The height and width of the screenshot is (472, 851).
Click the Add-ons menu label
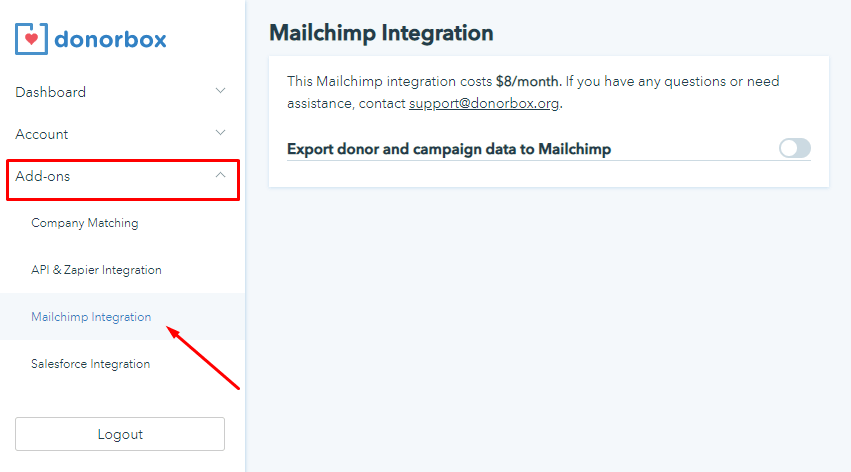point(43,176)
